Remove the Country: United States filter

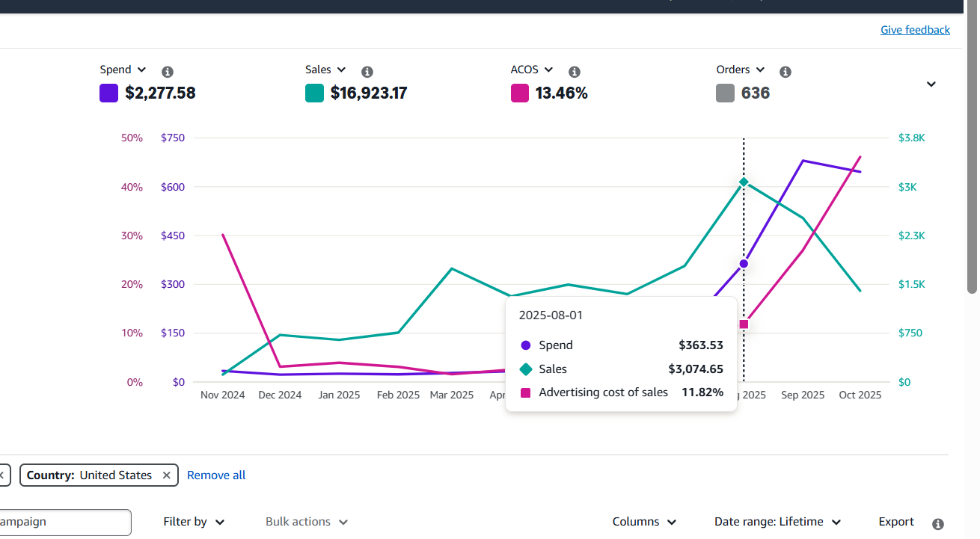click(167, 475)
